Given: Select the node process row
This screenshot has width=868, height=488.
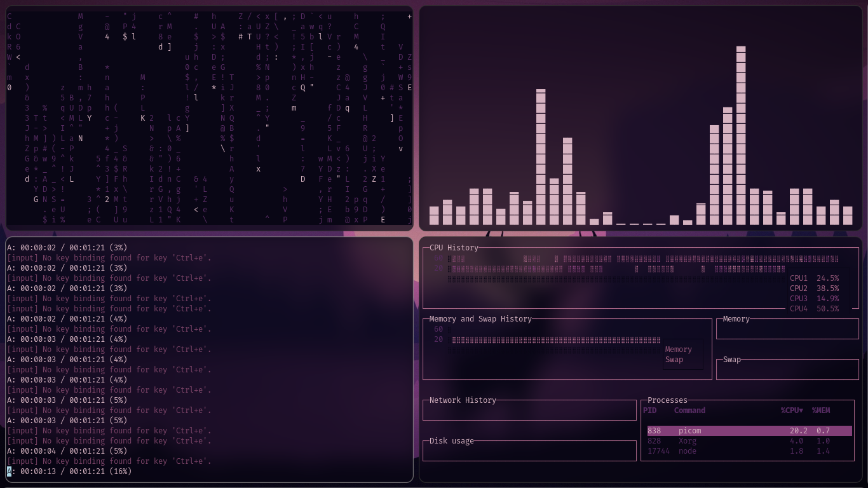Looking at the screenshot, I should click(749, 451).
